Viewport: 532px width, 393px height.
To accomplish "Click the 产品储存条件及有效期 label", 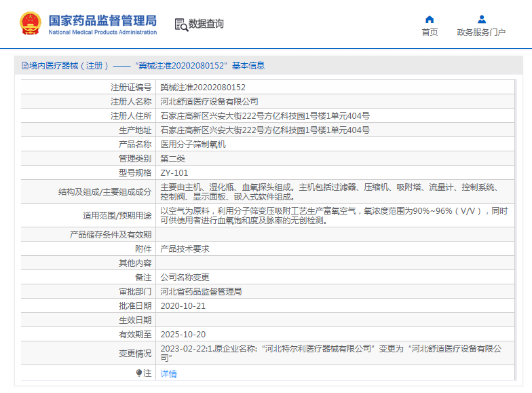I will pyautogui.click(x=111, y=235).
